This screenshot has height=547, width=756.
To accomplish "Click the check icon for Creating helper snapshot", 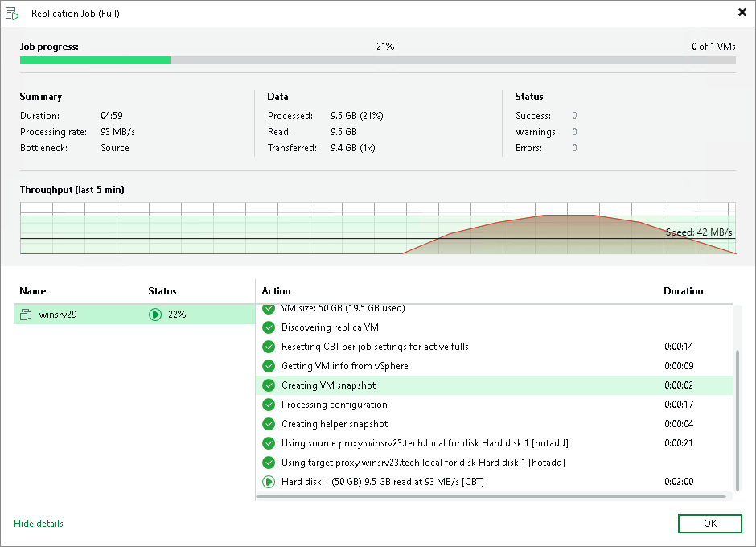I will click(269, 424).
